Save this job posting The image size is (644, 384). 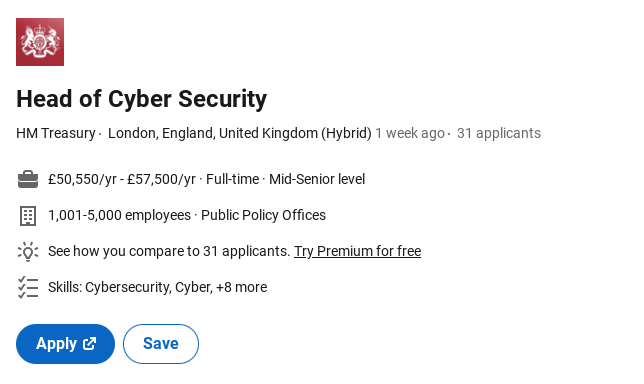click(x=161, y=344)
